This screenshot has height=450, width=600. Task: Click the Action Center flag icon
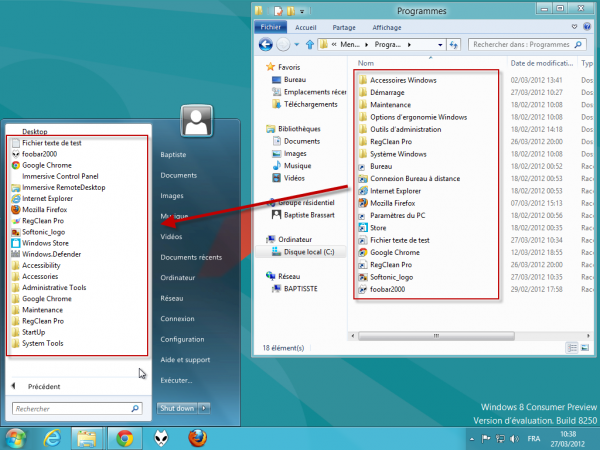(486, 439)
